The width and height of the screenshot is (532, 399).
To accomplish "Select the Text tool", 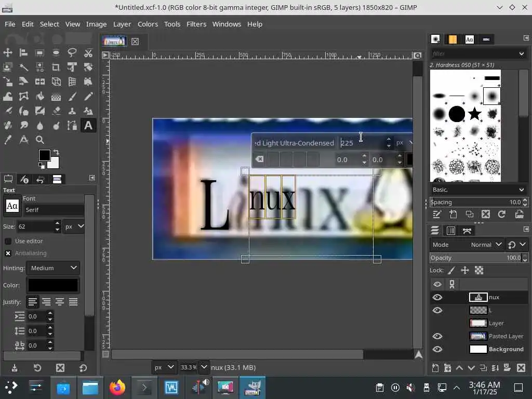I will pyautogui.click(x=88, y=126).
